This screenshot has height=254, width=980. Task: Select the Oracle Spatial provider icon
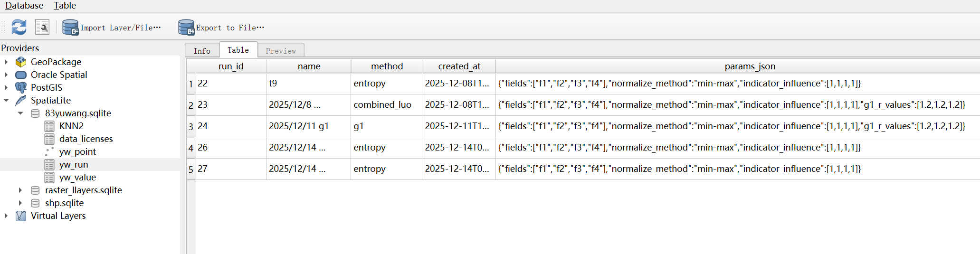click(21, 75)
